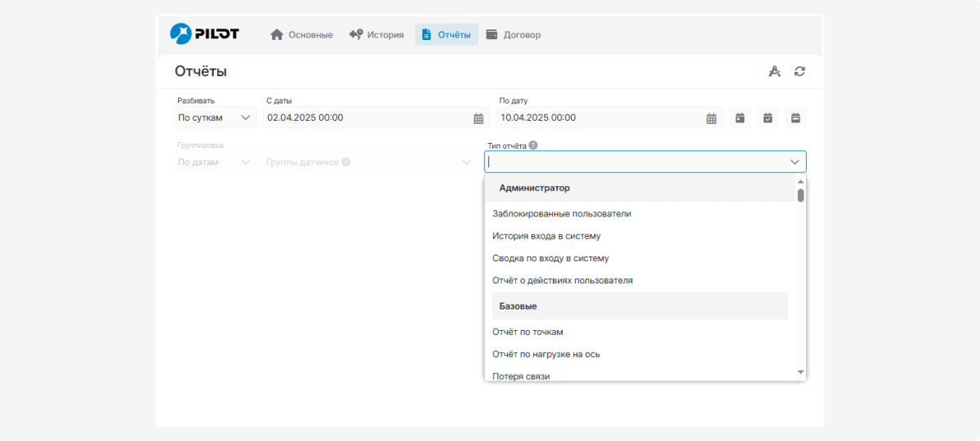Switch to the 'История' tab
Viewport: 980px width, 441px height.
[x=376, y=35]
